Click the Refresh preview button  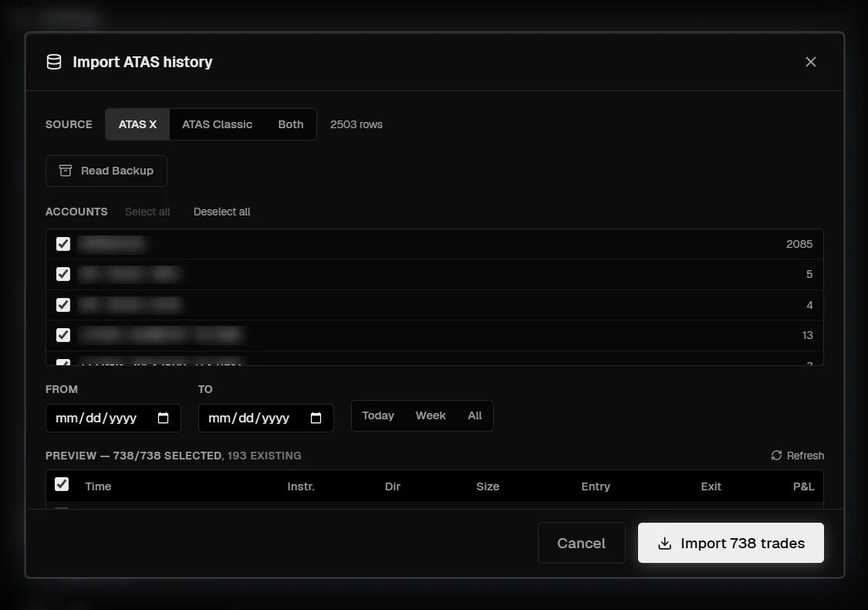[797, 456]
